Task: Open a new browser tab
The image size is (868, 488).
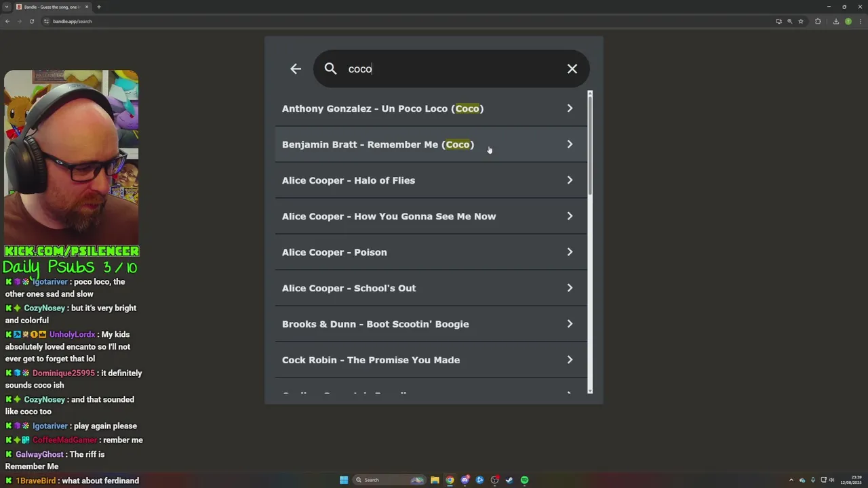Action: pos(98,7)
